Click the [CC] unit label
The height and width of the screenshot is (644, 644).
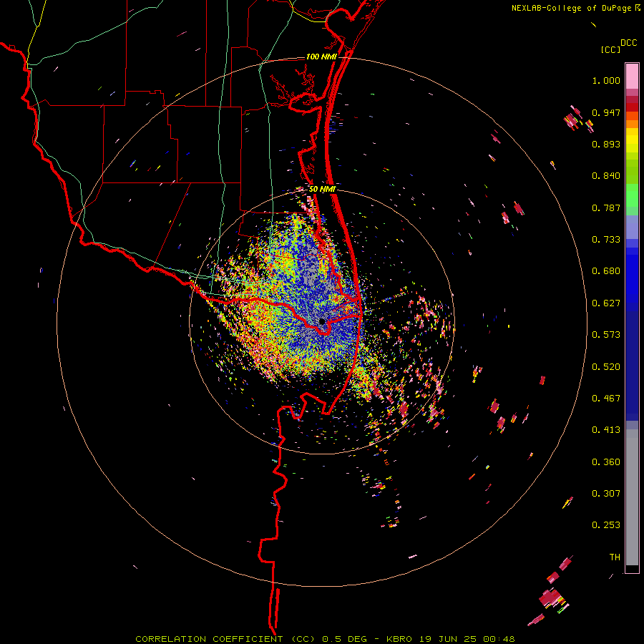point(610,49)
